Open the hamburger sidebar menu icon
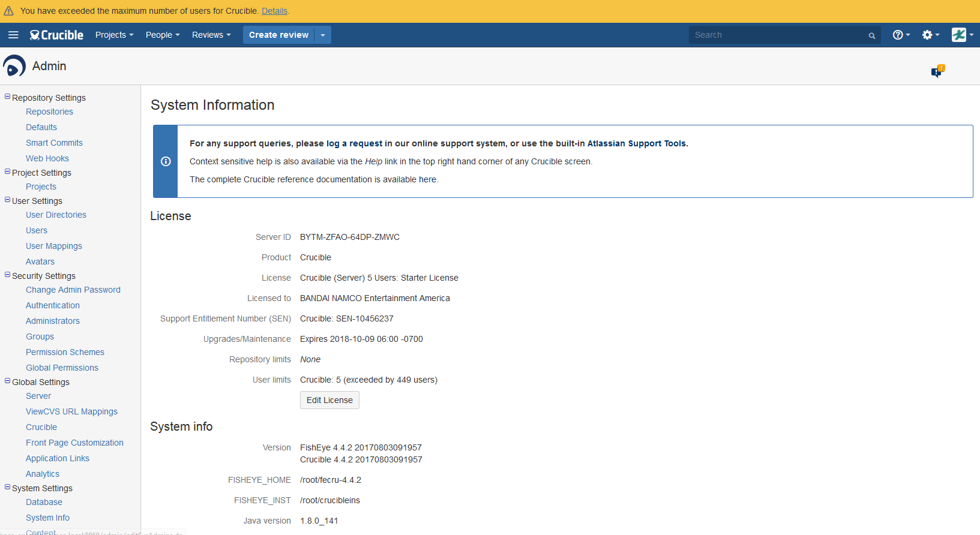Image resolution: width=980 pixels, height=535 pixels. 13,35
